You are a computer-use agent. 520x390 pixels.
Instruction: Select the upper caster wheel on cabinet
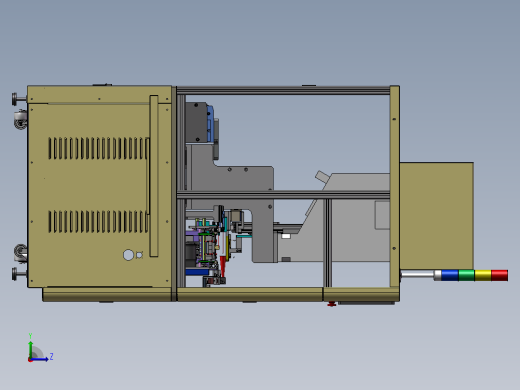pyautogui.click(x=21, y=120)
